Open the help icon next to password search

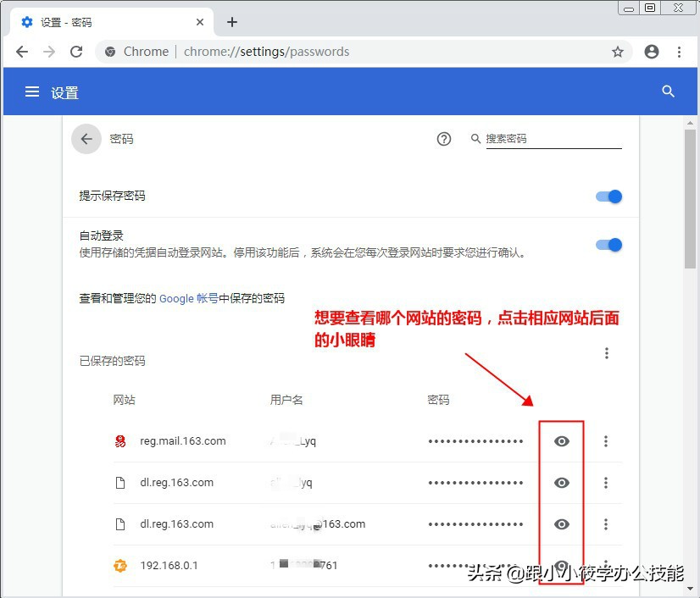pyautogui.click(x=444, y=138)
